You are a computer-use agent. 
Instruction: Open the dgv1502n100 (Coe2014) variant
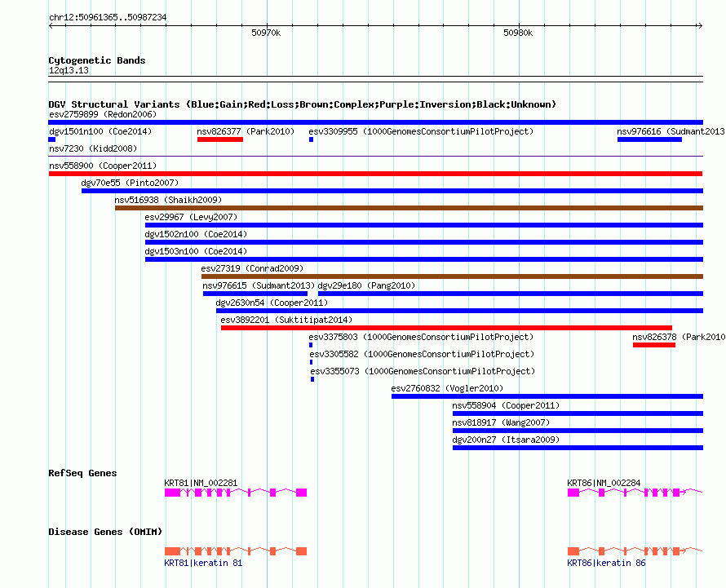point(196,234)
